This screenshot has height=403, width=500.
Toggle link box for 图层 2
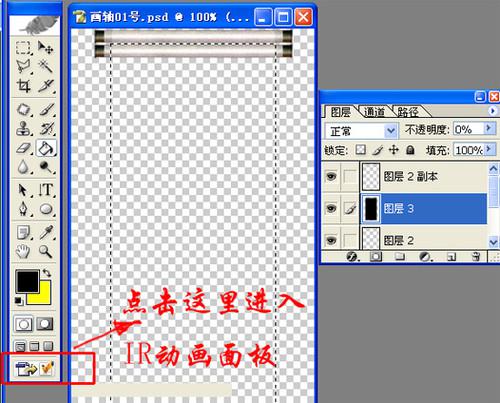(350, 240)
